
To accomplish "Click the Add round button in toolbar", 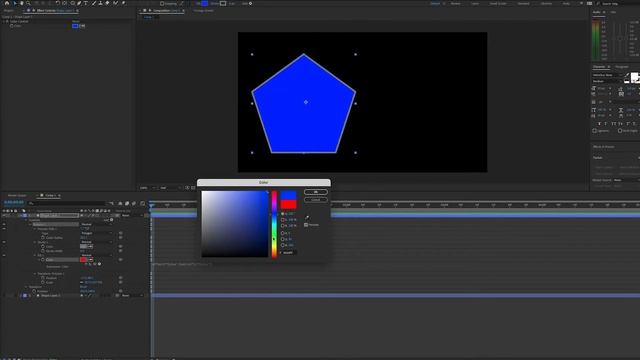I will tap(251, 3).
